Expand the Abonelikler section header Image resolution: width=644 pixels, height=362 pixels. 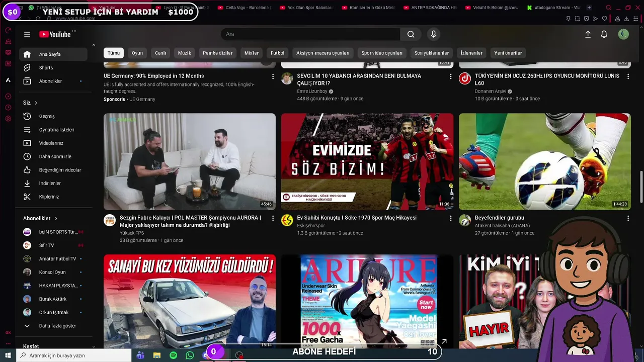click(x=40, y=219)
